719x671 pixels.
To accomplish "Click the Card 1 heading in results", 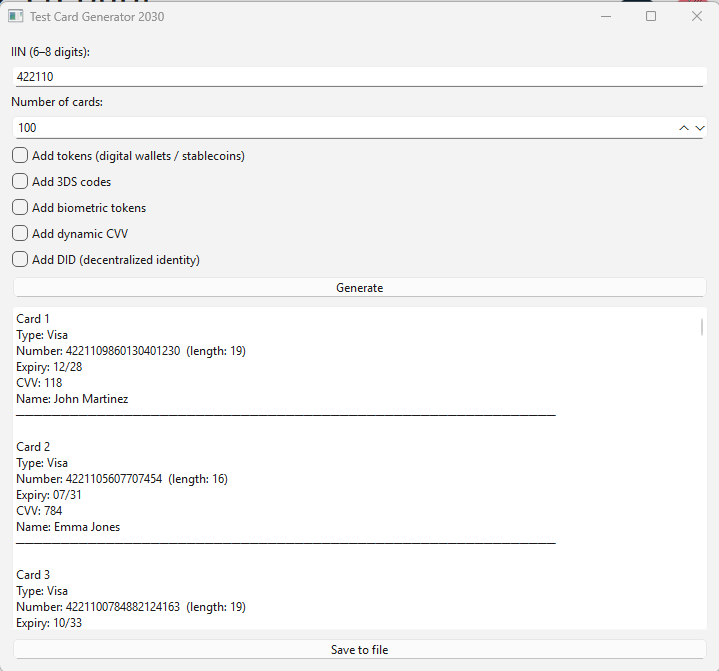I will (33, 319).
